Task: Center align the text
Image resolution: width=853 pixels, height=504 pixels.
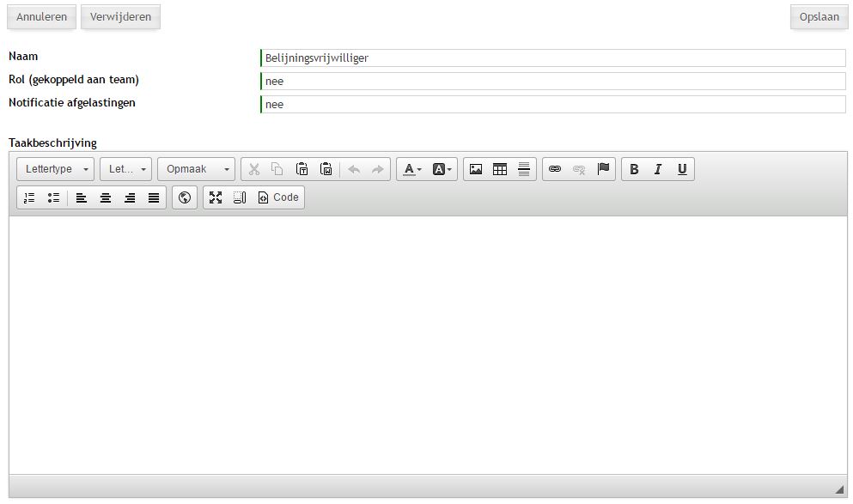Action: coord(106,197)
